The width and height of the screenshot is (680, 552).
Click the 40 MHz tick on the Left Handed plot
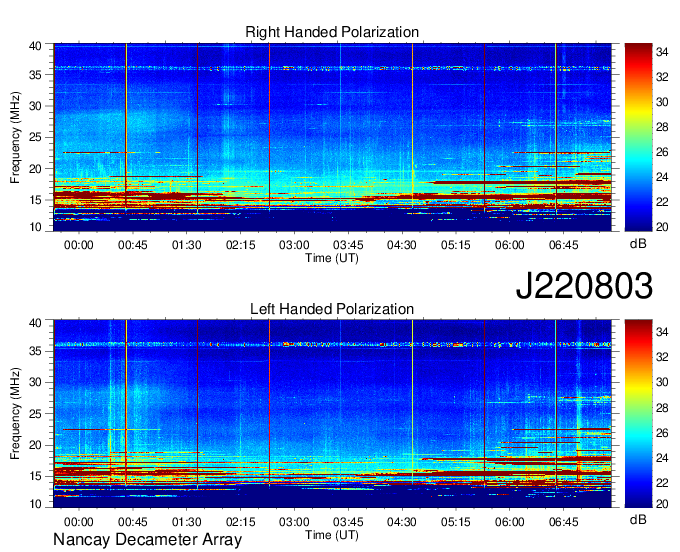pos(35,323)
